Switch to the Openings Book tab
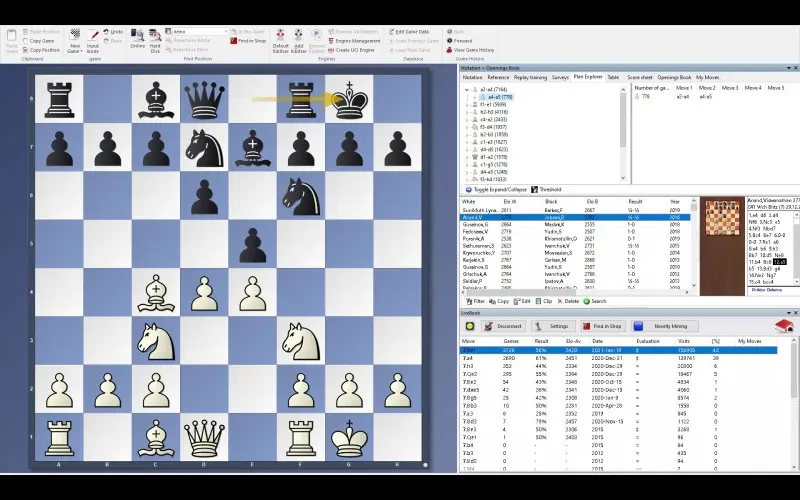 pos(673,77)
